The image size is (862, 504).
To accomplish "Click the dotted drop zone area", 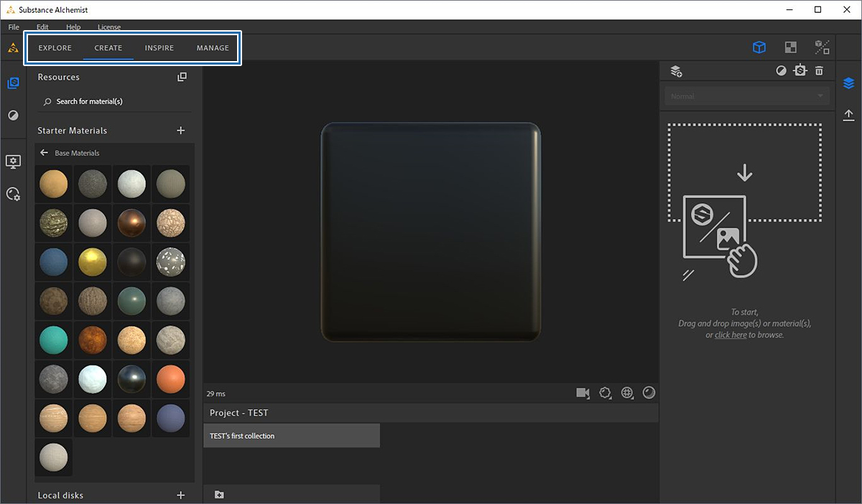I will tap(745, 172).
